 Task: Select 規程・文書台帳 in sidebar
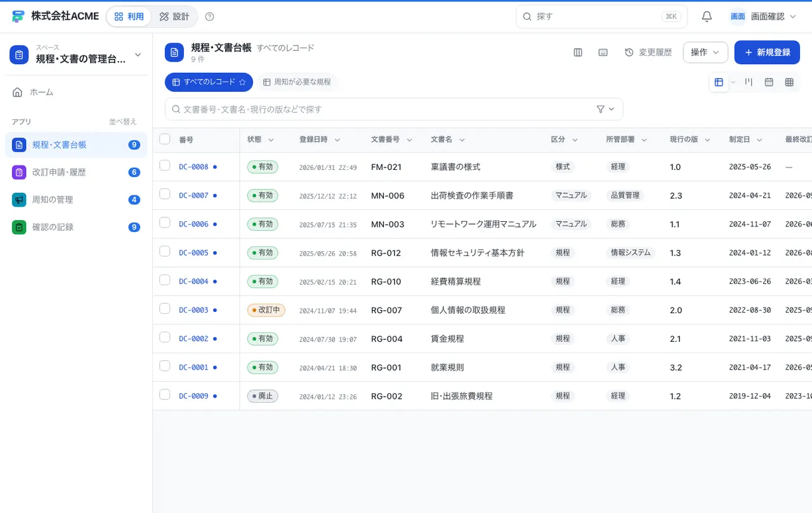[x=76, y=145]
